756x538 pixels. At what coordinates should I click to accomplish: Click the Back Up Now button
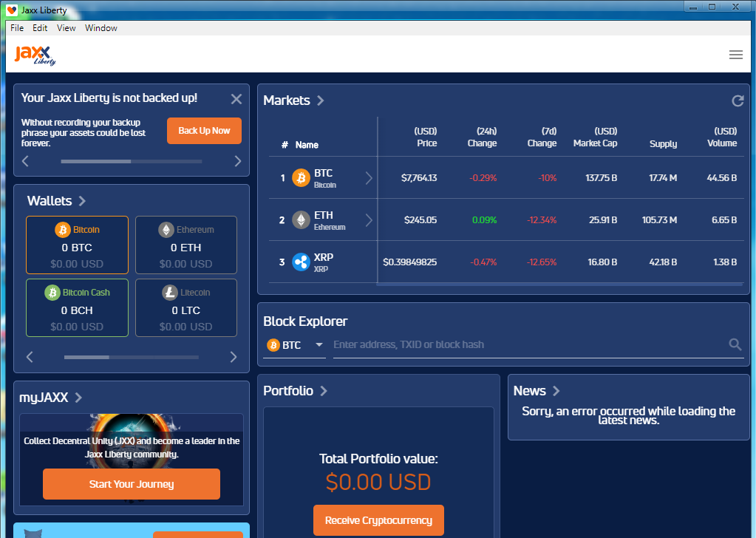[204, 131]
